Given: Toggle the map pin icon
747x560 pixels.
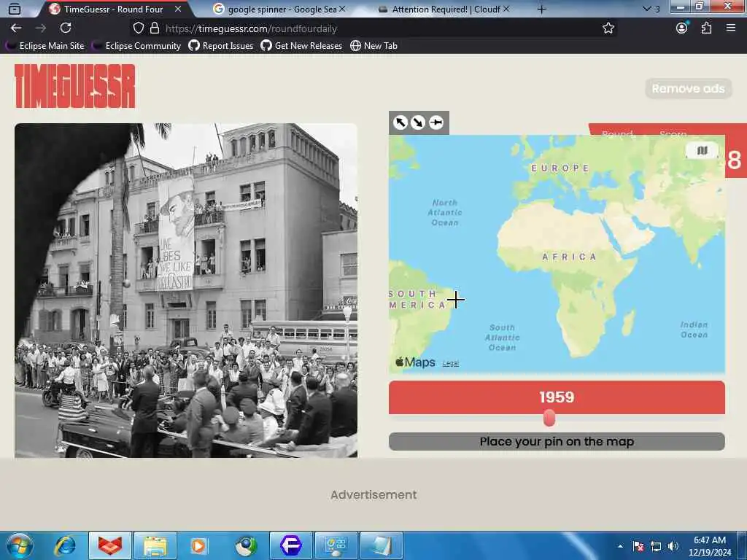Looking at the screenshot, I should pos(436,122).
